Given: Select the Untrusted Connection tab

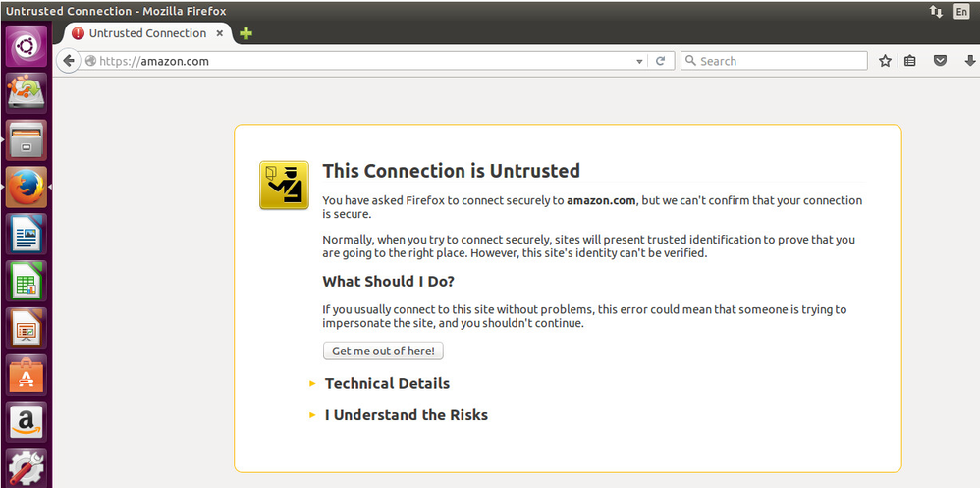Looking at the screenshot, I should pyautogui.click(x=147, y=33).
